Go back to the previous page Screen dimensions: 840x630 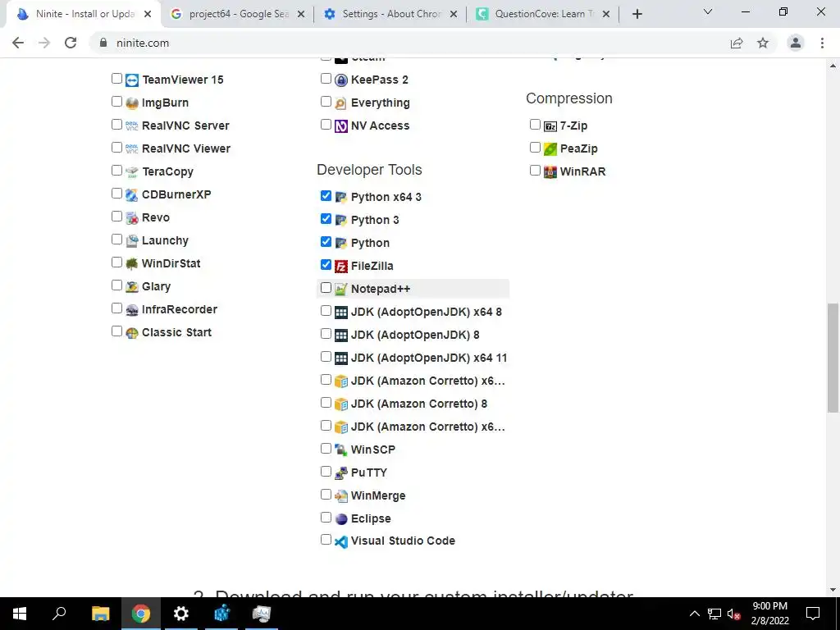[18, 43]
